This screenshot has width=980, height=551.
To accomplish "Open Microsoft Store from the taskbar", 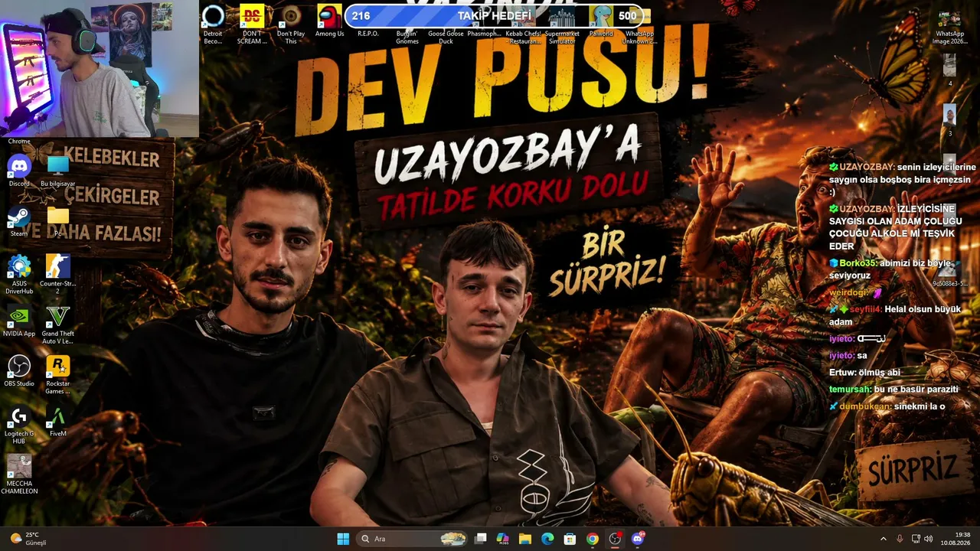I will (570, 539).
